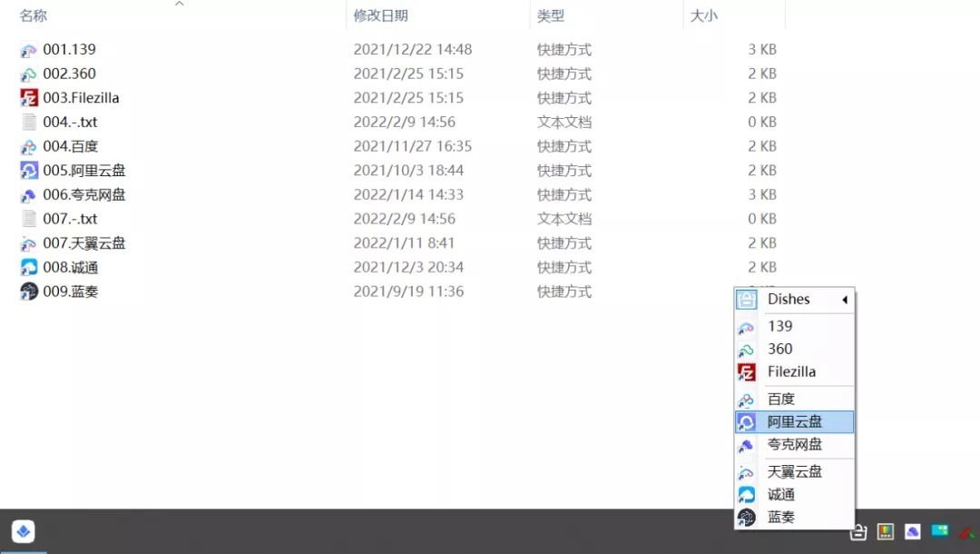Sort by the 修改日期 column header
The width and height of the screenshot is (980, 554).
click(x=380, y=15)
